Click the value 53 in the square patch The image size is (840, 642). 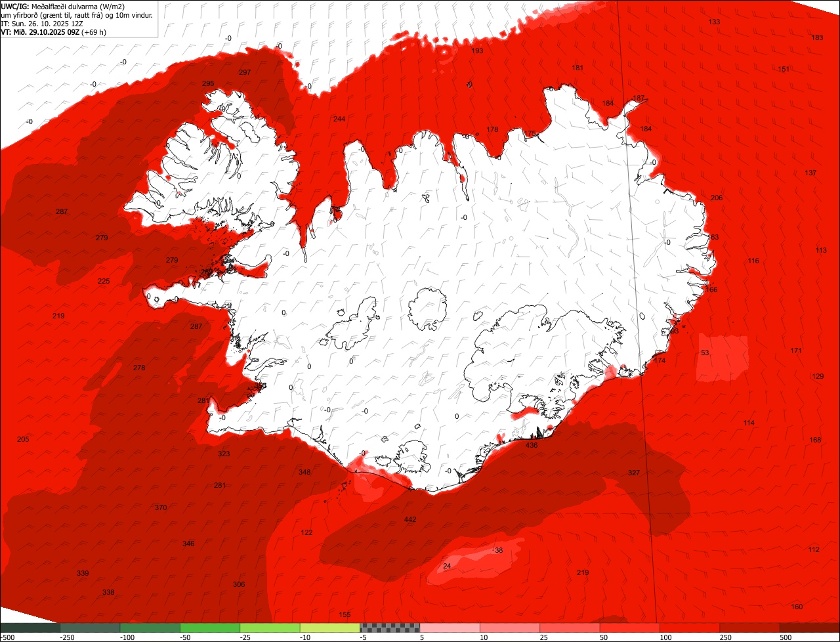pos(705,353)
